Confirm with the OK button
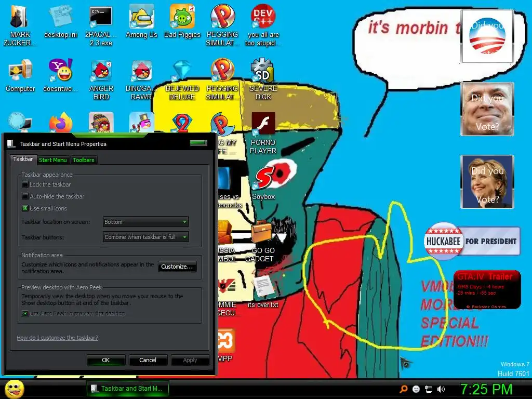 (106, 360)
